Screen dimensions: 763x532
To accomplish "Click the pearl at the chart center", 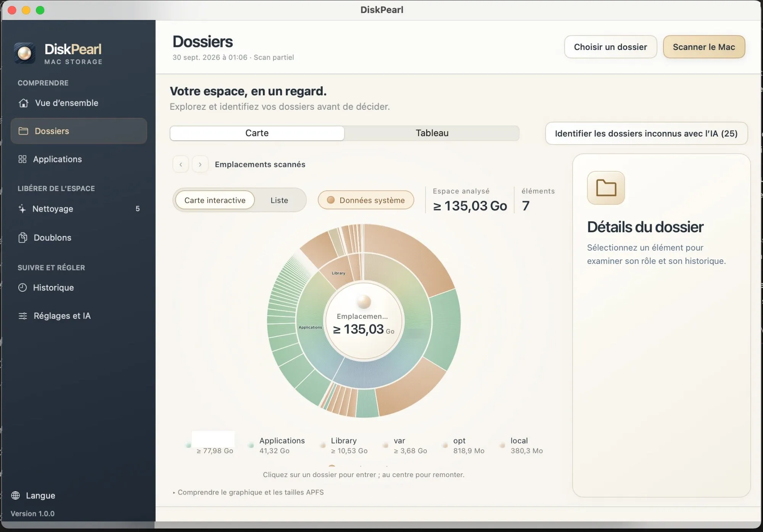I will [x=364, y=302].
